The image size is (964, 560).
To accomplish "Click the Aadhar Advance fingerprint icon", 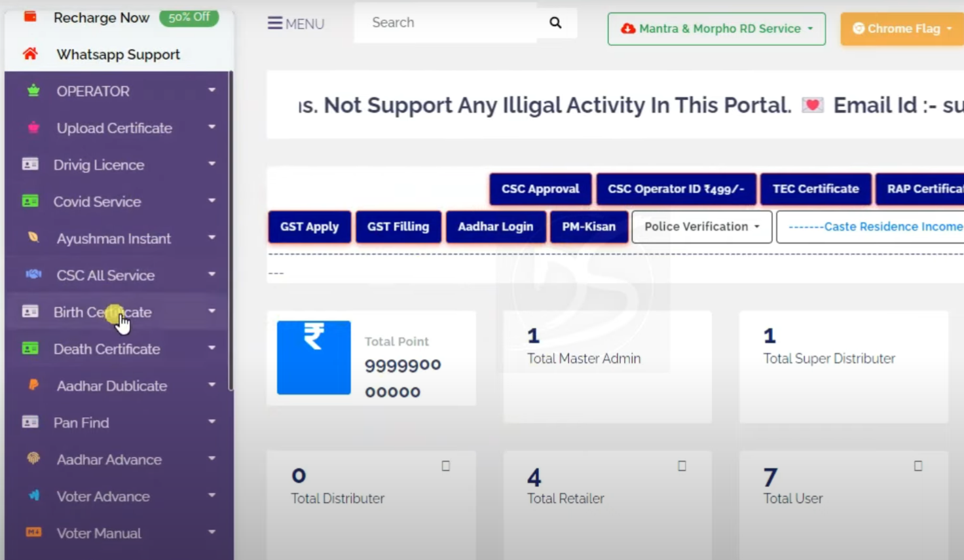I will [x=33, y=458].
